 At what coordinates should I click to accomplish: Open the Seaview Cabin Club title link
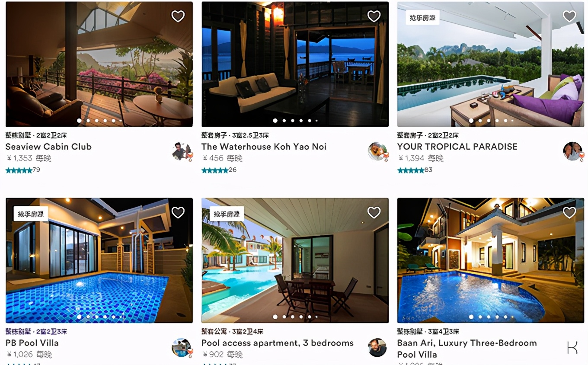(x=48, y=147)
